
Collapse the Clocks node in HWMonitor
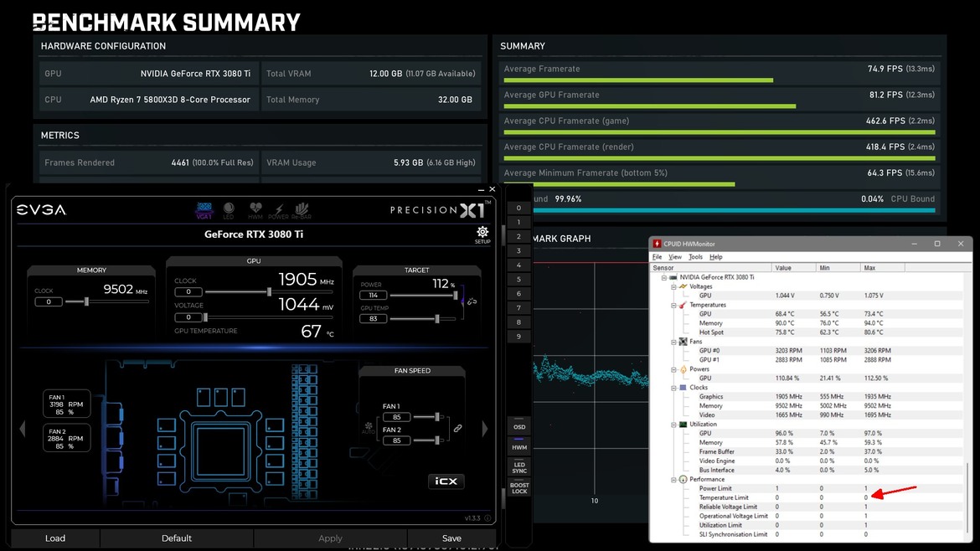click(x=673, y=388)
